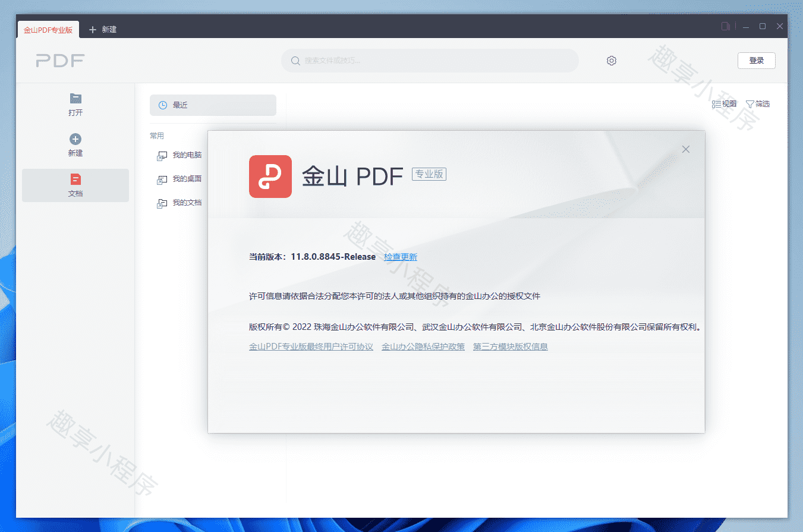Open a new tab with 新建
Viewport: 803px width, 532px height.
pos(103,30)
